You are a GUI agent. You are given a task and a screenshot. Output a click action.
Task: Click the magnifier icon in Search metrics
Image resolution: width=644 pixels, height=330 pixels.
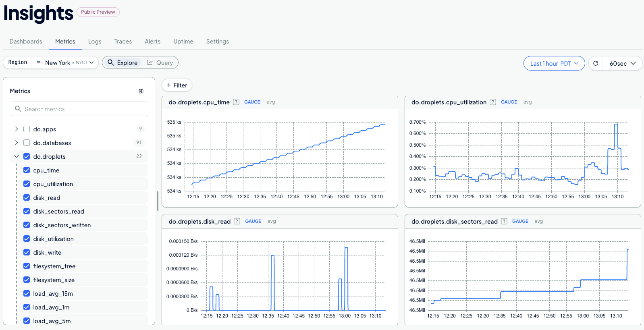coord(18,109)
